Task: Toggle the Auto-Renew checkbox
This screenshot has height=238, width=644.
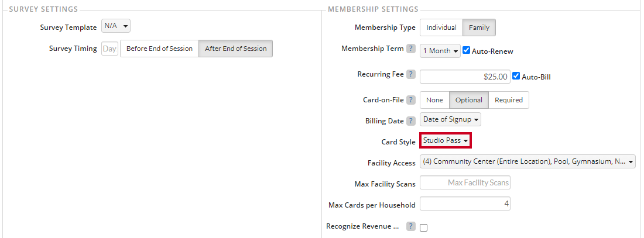Action: pos(466,50)
